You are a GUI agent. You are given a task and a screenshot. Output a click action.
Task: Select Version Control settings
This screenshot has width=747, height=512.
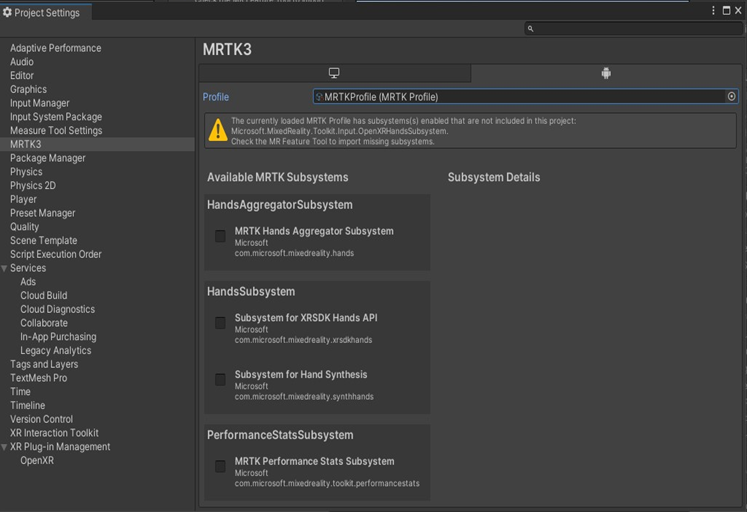tap(41, 420)
